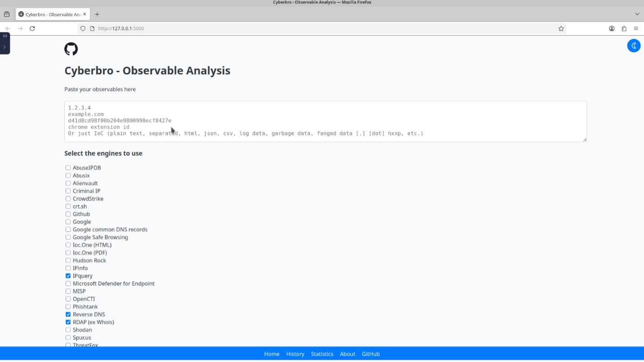644x362 pixels.
Task: Reload the page in Firefox
Action: (x=32, y=28)
